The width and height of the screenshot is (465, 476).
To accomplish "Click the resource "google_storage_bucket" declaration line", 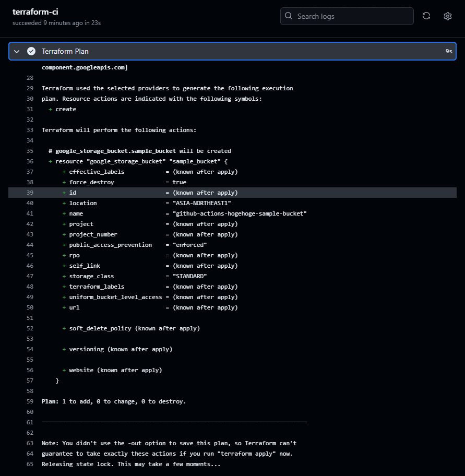I will 138,161.
